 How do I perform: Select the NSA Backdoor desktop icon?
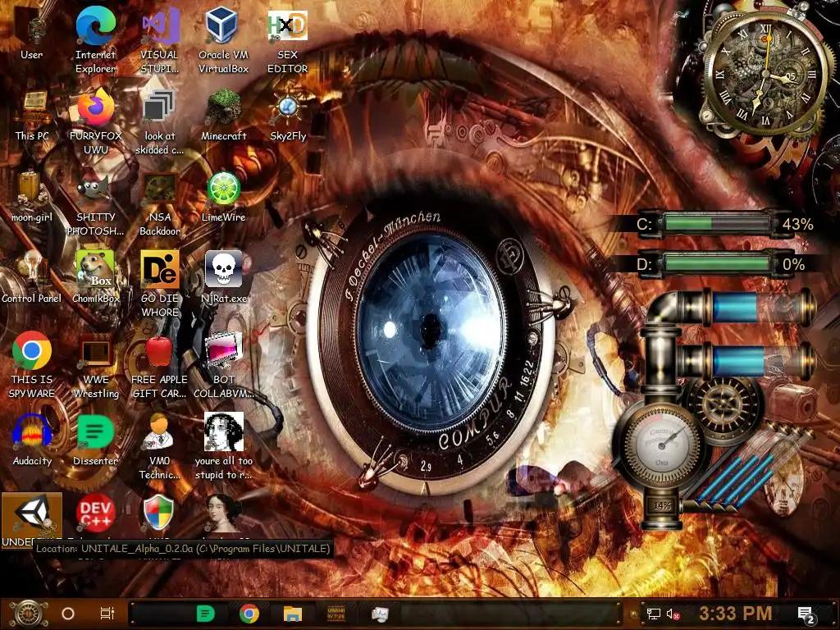tap(160, 203)
